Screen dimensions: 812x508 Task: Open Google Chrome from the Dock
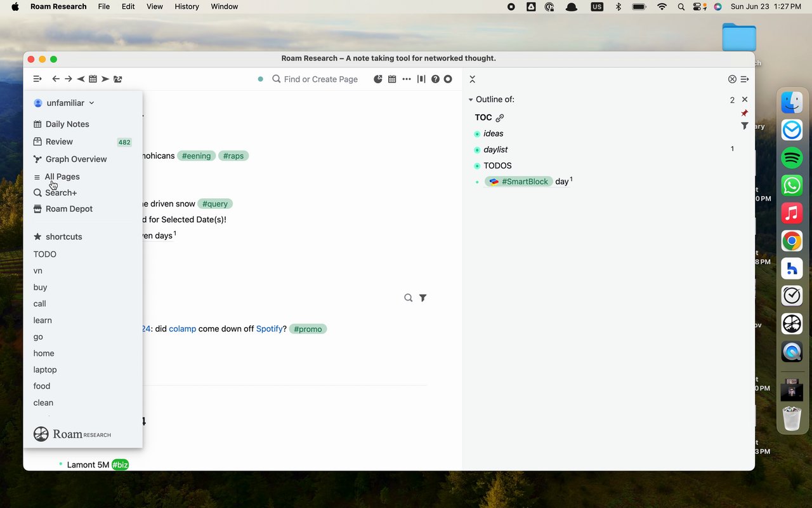[x=792, y=241]
